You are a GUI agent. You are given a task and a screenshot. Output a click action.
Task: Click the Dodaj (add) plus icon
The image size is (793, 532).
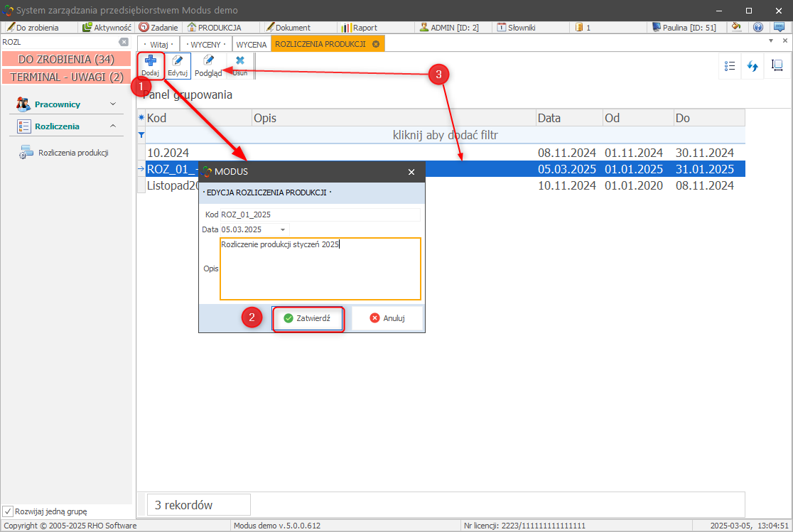[150, 62]
